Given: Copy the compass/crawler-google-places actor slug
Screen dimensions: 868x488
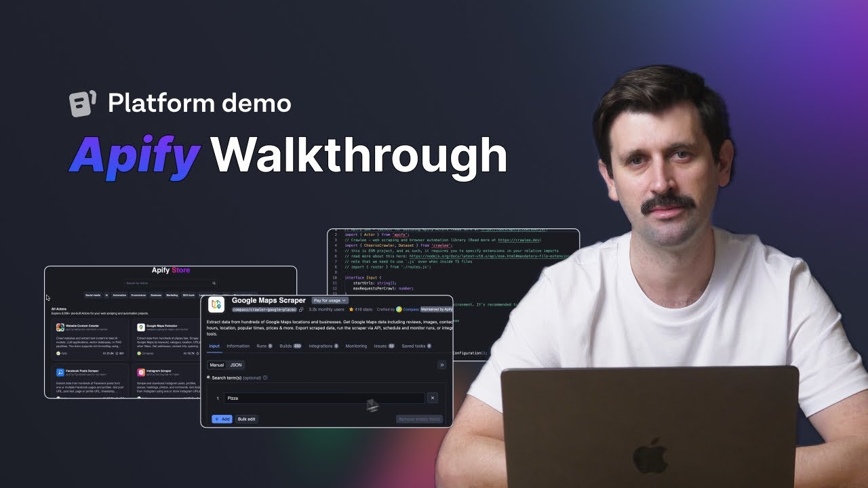Looking at the screenshot, I should point(301,310).
